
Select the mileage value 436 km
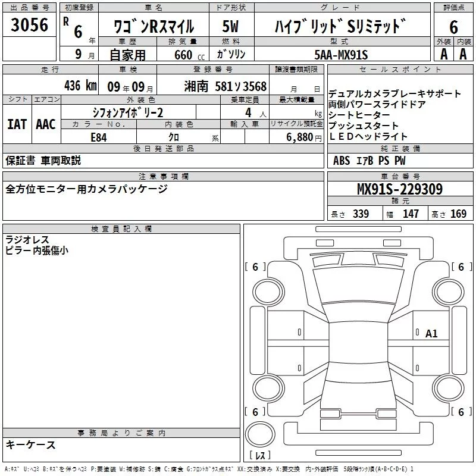pyautogui.click(x=80, y=86)
